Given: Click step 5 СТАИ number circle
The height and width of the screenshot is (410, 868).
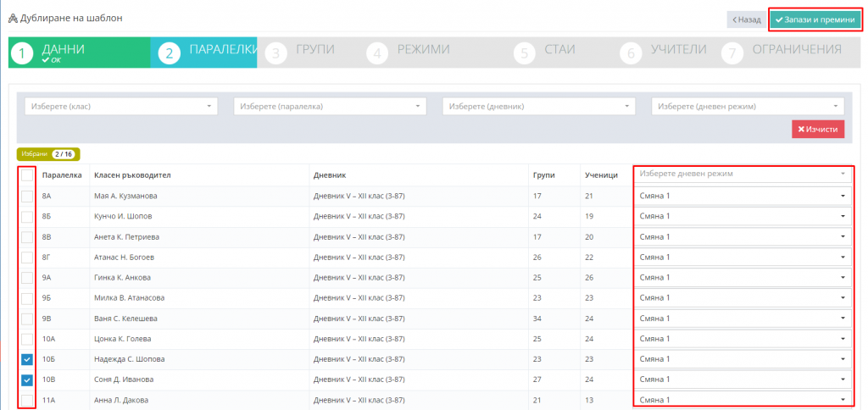Looking at the screenshot, I should click(x=524, y=53).
